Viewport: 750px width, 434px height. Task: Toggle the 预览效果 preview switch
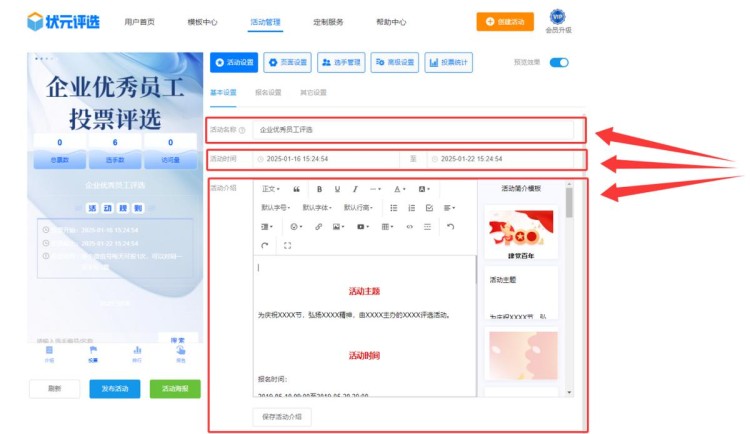click(559, 62)
